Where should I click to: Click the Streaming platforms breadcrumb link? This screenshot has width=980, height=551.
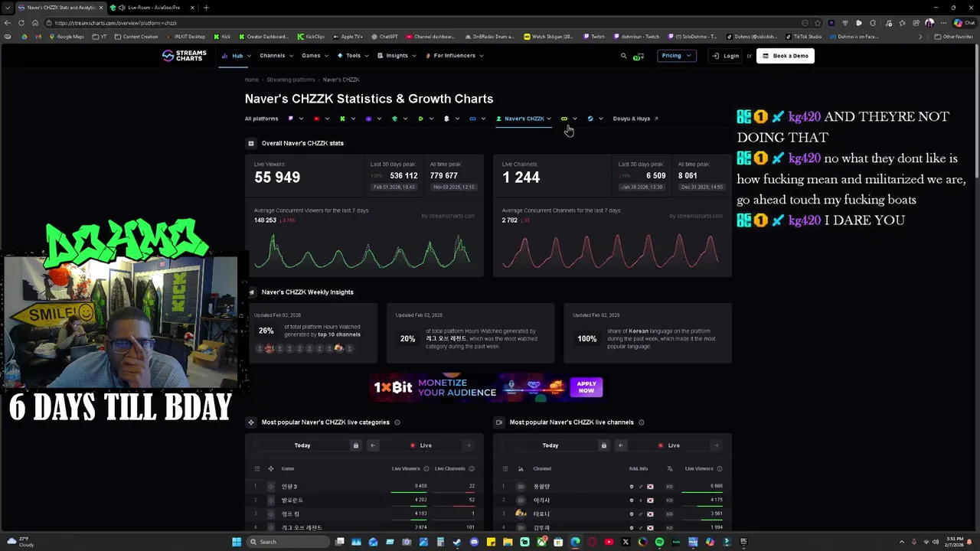(290, 80)
